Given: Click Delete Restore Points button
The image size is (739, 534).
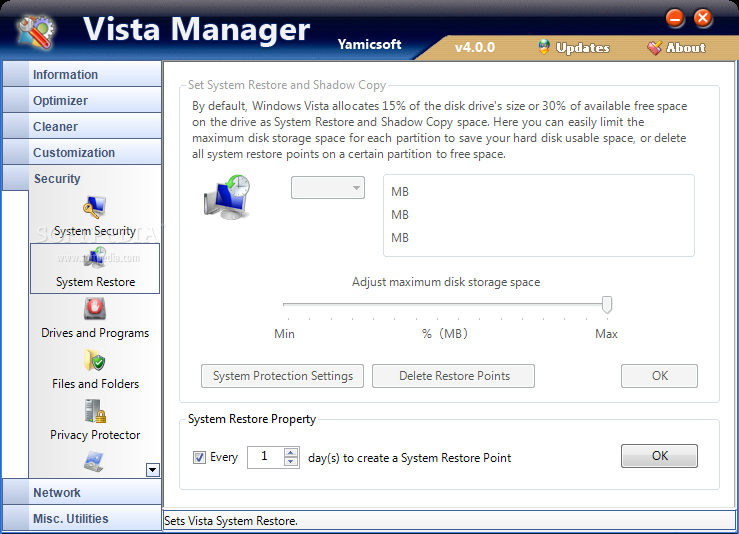Looking at the screenshot, I should [453, 376].
